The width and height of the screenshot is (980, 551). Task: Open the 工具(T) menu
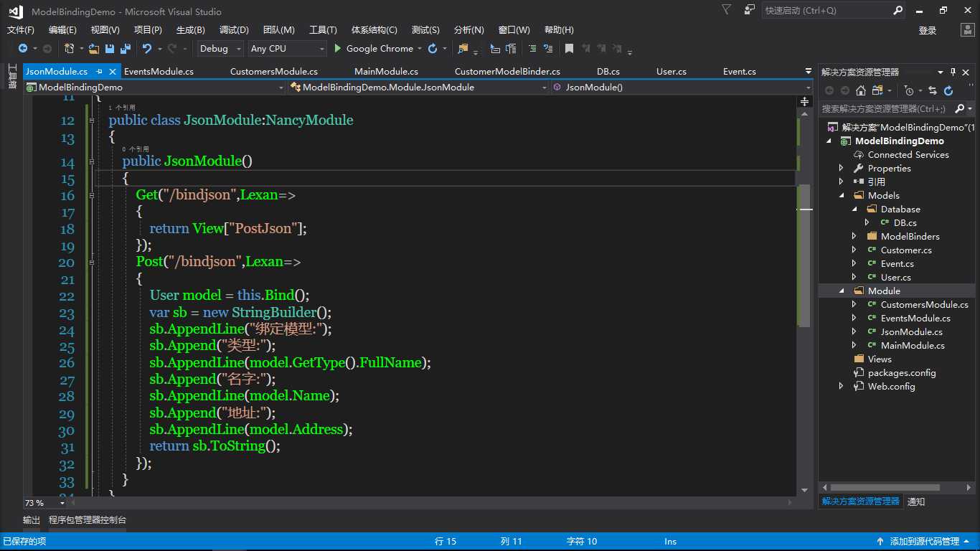pyautogui.click(x=323, y=29)
